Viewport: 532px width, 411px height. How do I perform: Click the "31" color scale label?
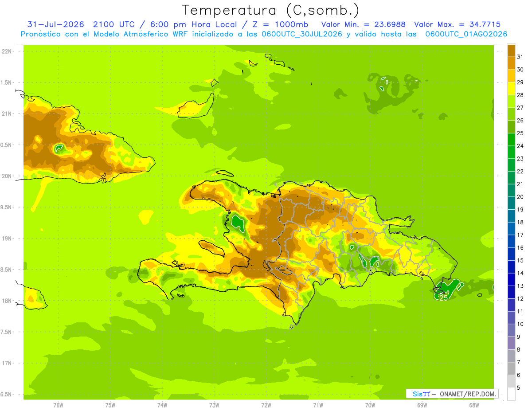(520, 57)
